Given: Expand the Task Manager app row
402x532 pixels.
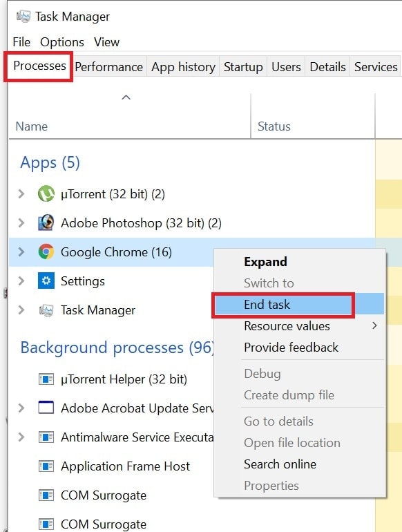Looking at the screenshot, I should [x=21, y=310].
